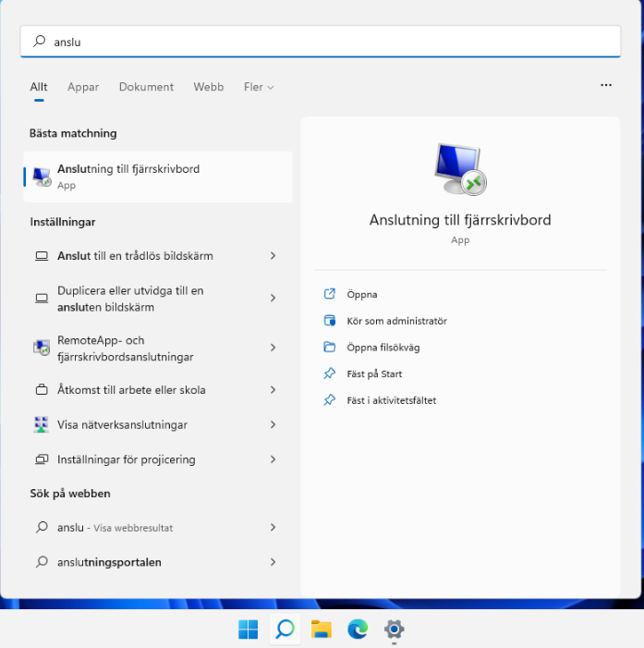
Task: Click the RemoteApp control panel icon
Action: point(42,348)
